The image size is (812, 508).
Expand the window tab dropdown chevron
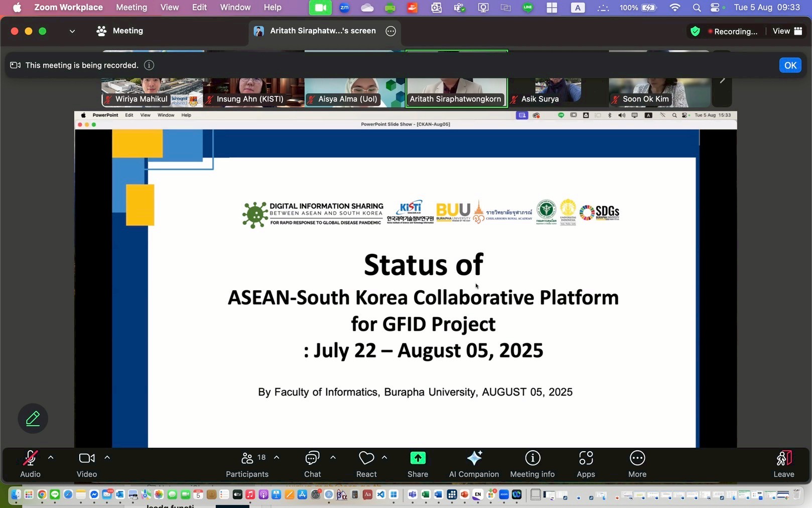coord(72,31)
